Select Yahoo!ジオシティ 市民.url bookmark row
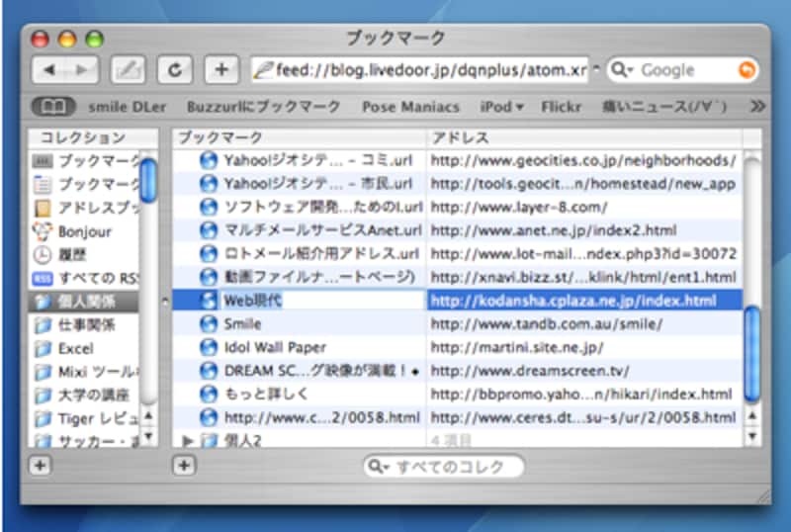The height and width of the screenshot is (532, 791). [x=457, y=184]
